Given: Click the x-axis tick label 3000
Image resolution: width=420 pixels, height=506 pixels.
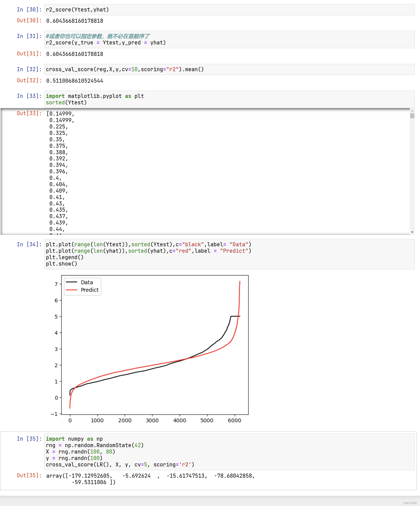Looking at the screenshot, I should pos(152,421).
